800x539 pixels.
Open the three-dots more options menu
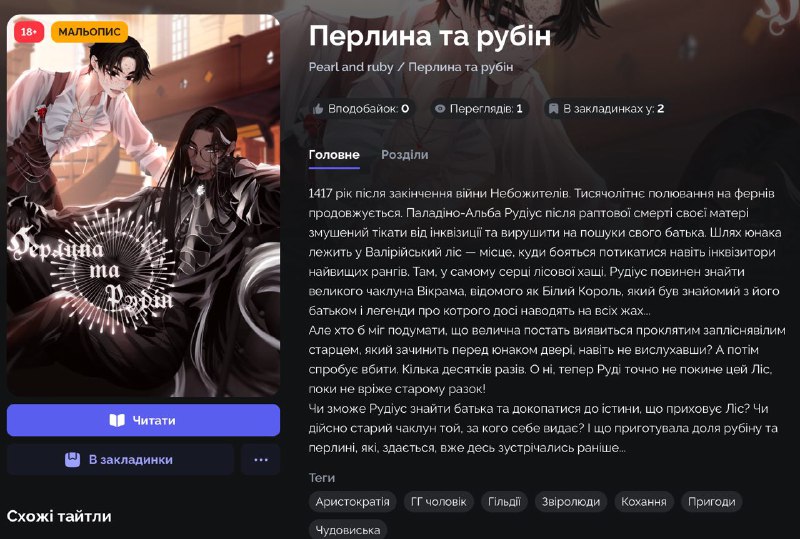tap(261, 459)
